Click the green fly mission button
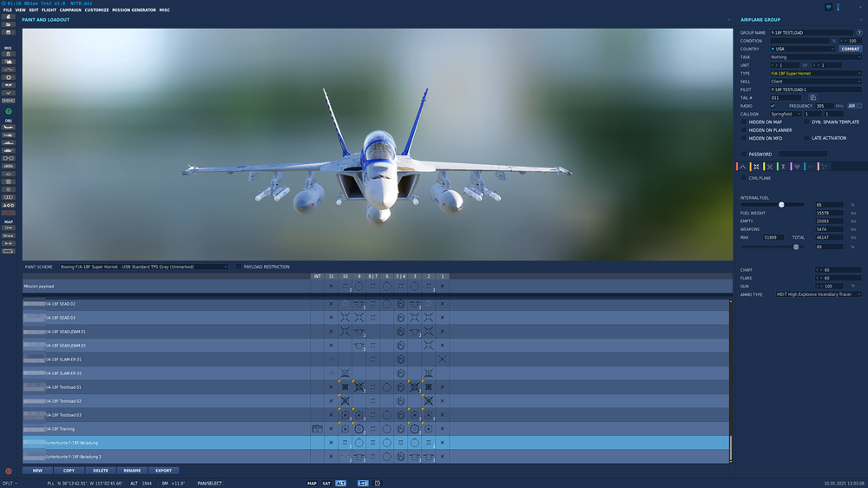The width and height of the screenshot is (868, 488). [9, 111]
